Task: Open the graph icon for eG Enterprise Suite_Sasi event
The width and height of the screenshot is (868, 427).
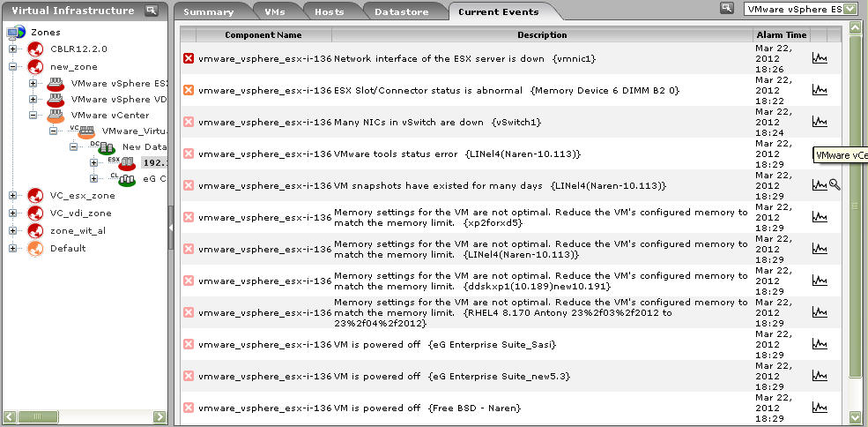Action: (820, 344)
